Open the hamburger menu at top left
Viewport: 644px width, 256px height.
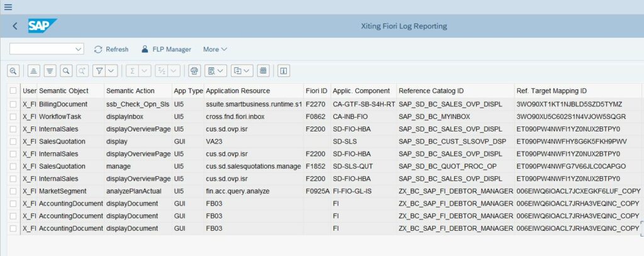[8, 7]
